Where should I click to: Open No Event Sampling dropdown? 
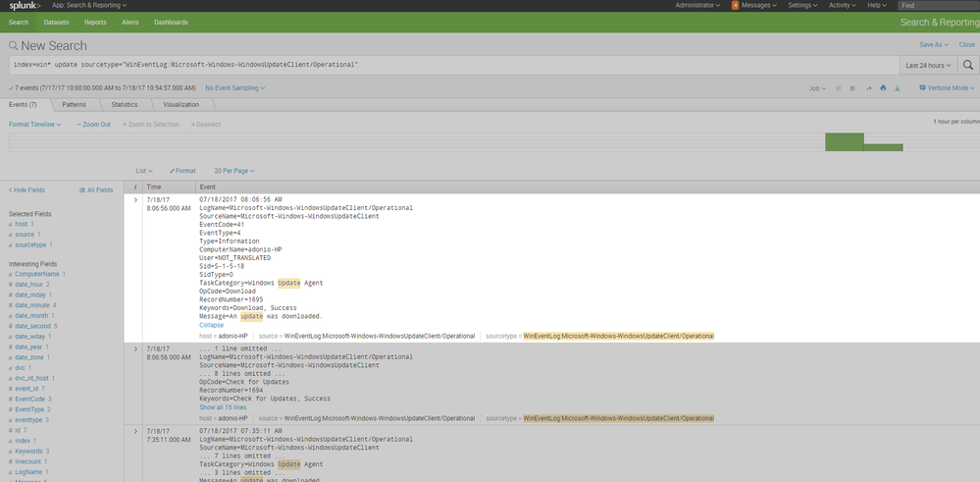(235, 88)
